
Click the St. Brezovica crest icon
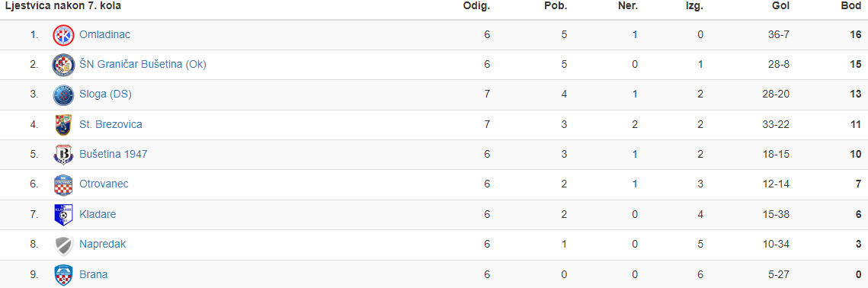click(x=63, y=125)
